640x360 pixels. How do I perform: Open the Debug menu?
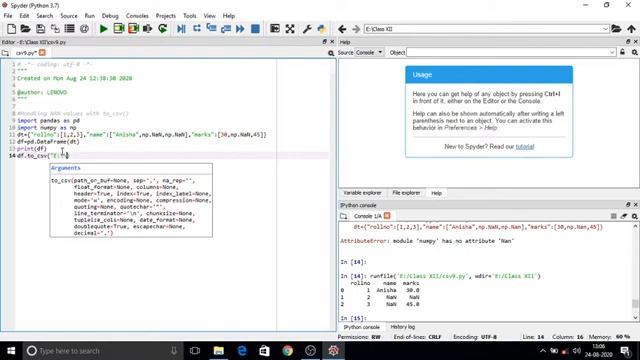click(x=110, y=16)
